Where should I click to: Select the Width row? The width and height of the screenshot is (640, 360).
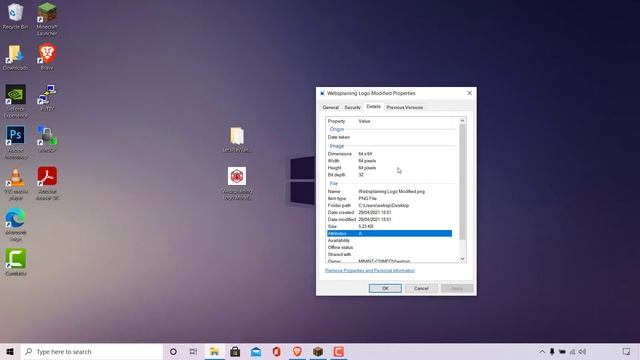point(389,161)
